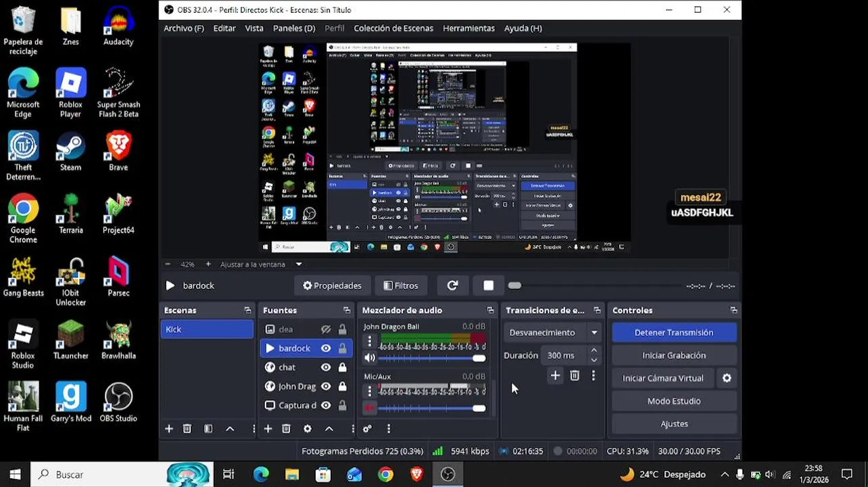This screenshot has height=487, width=868.
Task: Play the bardock media source
Action: [x=170, y=285]
